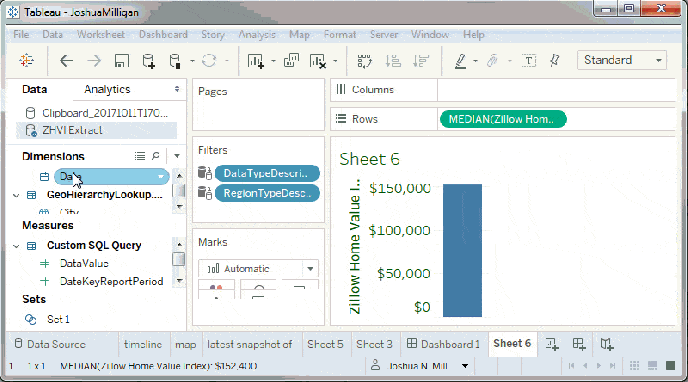This screenshot has height=382, width=688.
Task: Open the map sheet tab
Action: (x=186, y=344)
